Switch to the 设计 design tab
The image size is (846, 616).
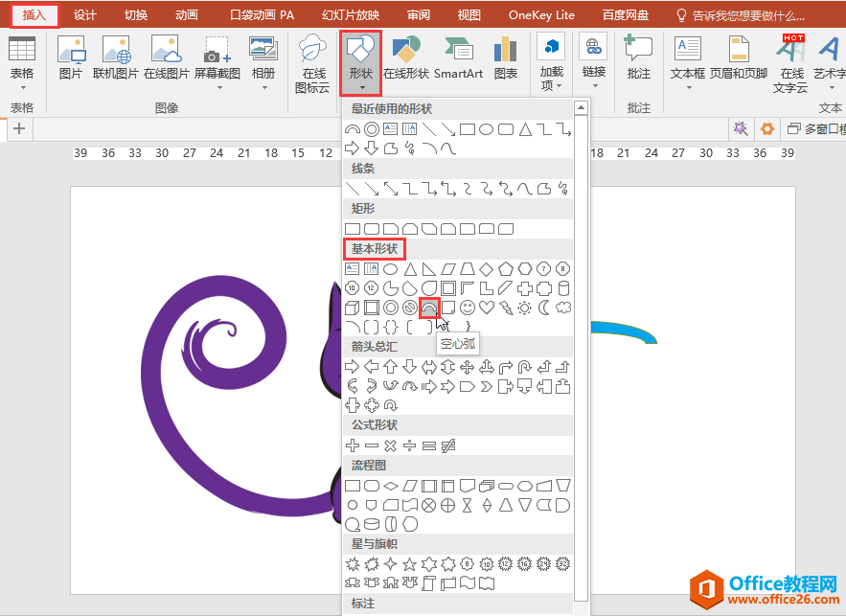pyautogui.click(x=85, y=15)
